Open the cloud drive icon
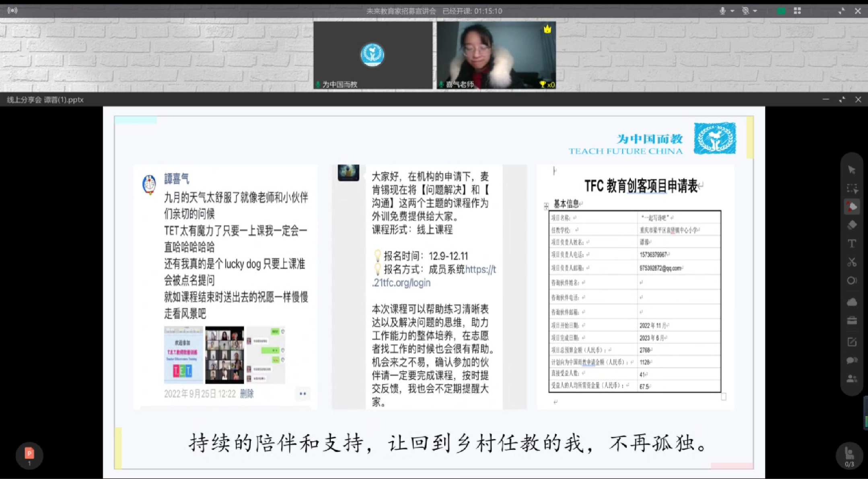The image size is (868, 479). pyautogui.click(x=852, y=302)
